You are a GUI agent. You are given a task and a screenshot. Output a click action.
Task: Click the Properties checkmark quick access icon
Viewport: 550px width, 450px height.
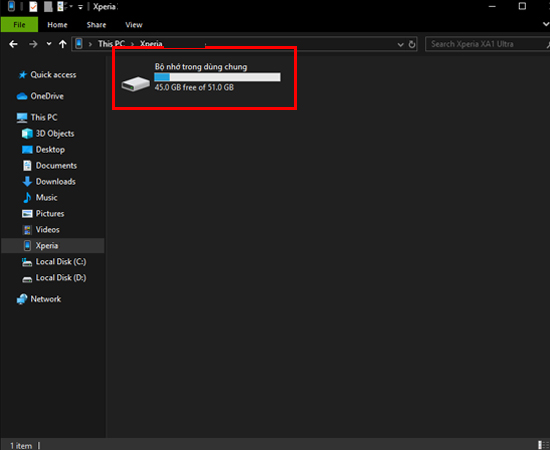(x=33, y=6)
